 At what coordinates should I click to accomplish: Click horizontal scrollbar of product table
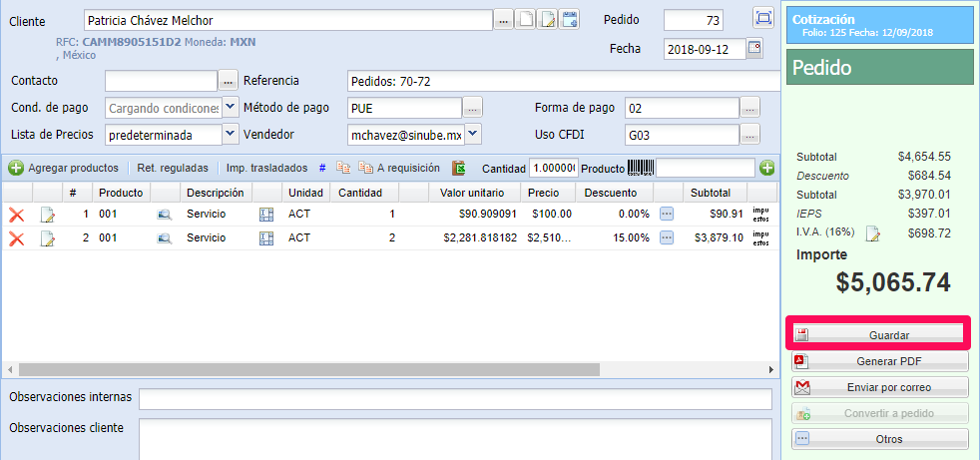pyautogui.click(x=308, y=369)
